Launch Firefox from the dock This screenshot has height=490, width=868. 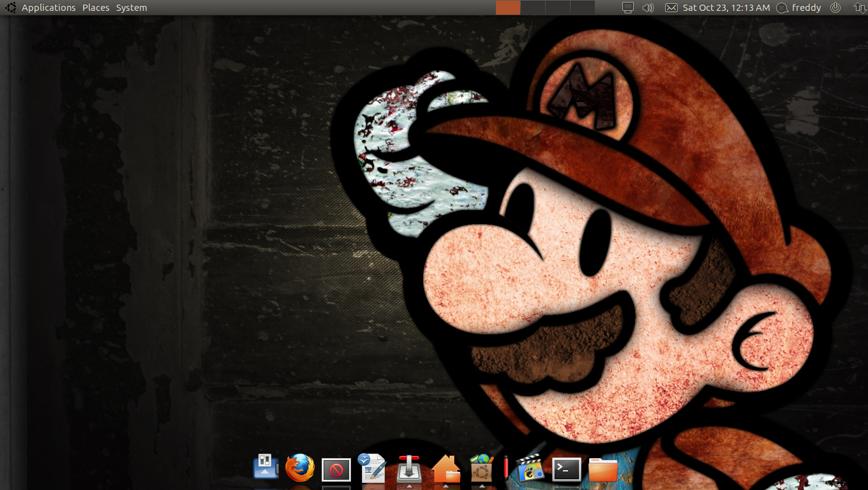click(x=300, y=468)
